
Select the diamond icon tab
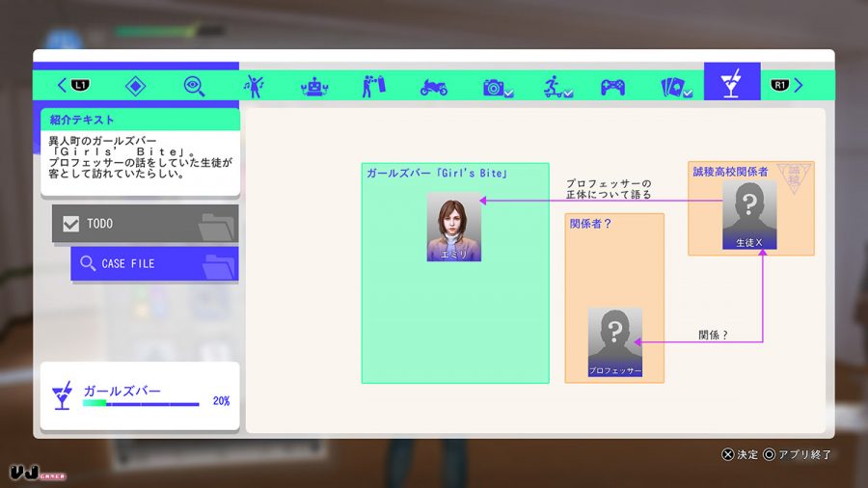(x=136, y=86)
